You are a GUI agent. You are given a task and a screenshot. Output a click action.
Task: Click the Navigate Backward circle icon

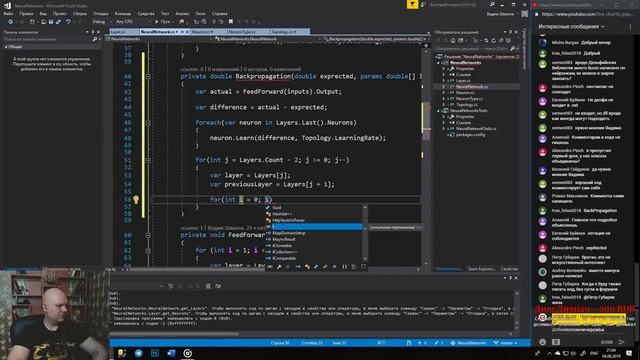11,22
